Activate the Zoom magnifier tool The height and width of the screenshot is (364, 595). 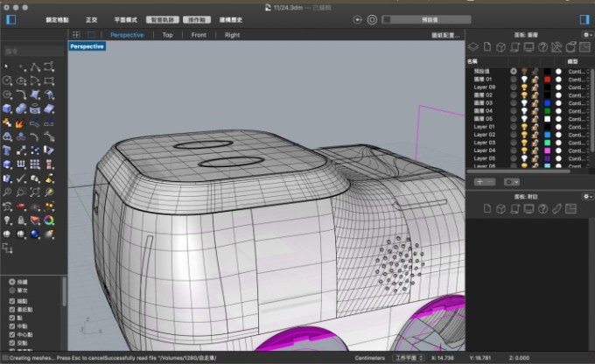[x=7, y=192]
